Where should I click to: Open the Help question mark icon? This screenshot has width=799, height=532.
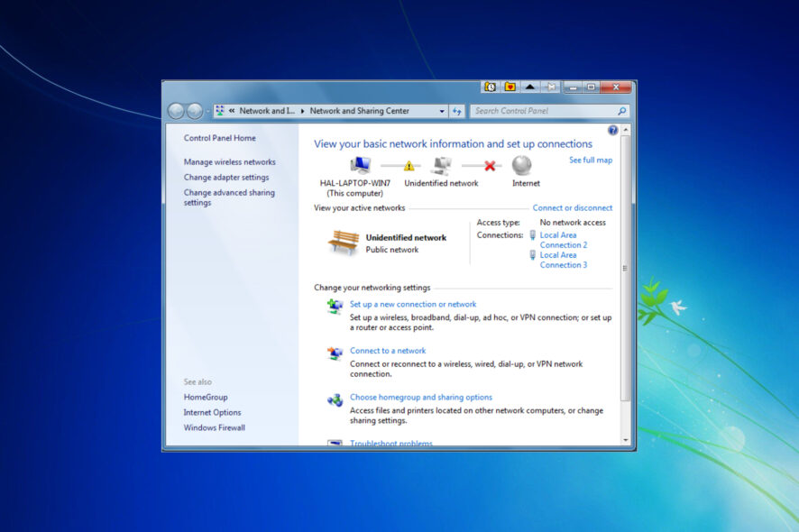tap(612, 130)
